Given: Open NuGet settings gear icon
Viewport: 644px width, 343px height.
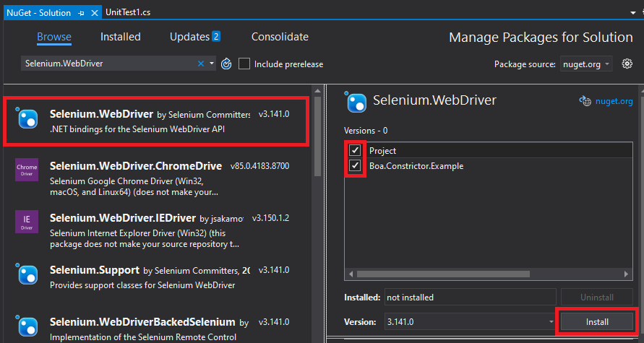Looking at the screenshot, I should coord(627,64).
